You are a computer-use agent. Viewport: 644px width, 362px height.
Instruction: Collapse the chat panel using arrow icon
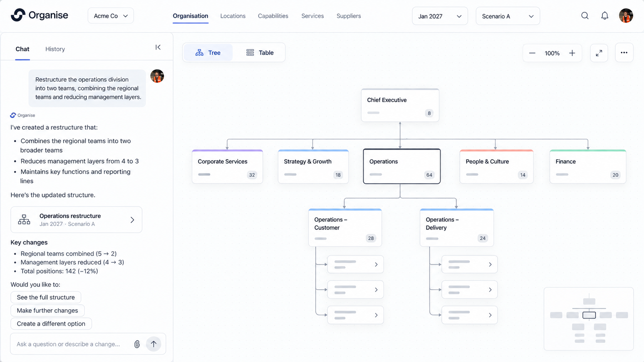[x=158, y=47]
